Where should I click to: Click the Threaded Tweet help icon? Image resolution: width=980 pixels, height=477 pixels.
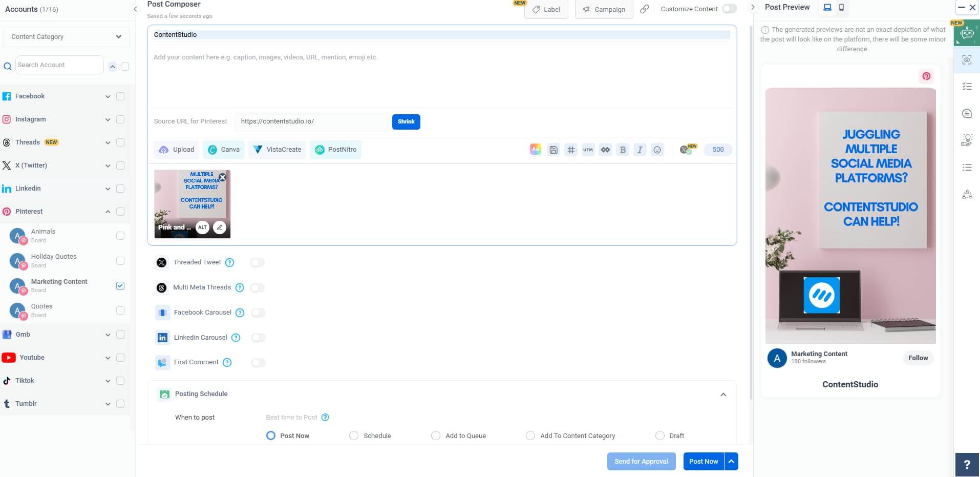click(230, 263)
